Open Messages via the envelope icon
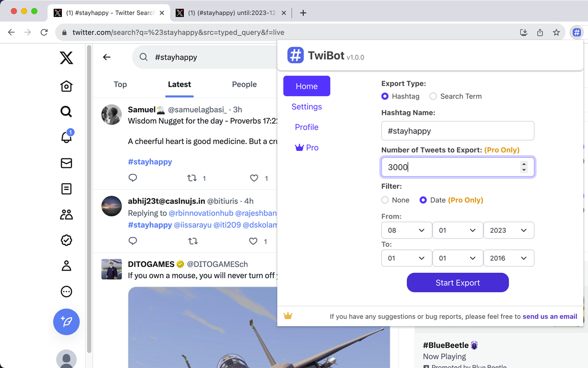This screenshot has height=368, width=588. coord(66,163)
